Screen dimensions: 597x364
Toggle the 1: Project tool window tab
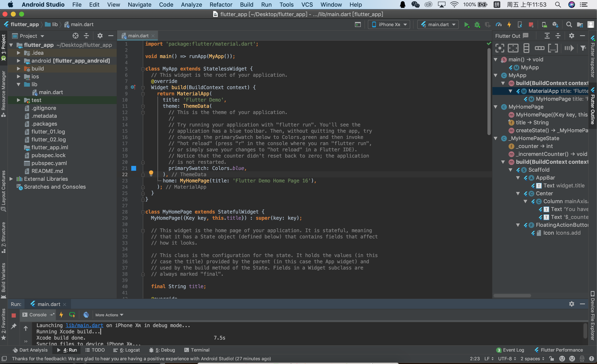4,45
